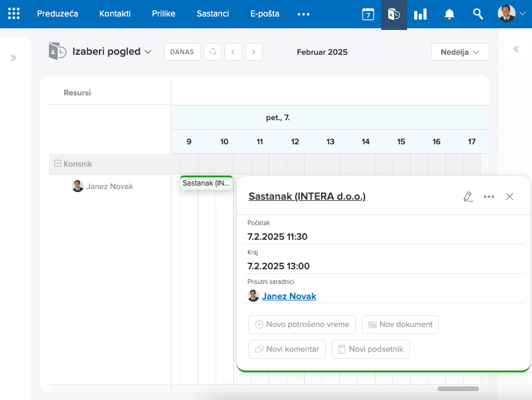This screenshot has height=400, width=532.
Task: Open the Prilike menu
Action: pos(164,14)
